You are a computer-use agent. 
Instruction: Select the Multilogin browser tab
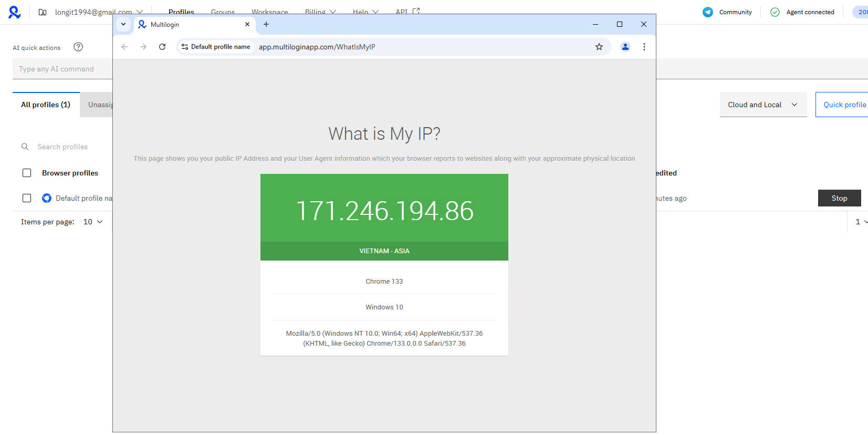click(195, 24)
